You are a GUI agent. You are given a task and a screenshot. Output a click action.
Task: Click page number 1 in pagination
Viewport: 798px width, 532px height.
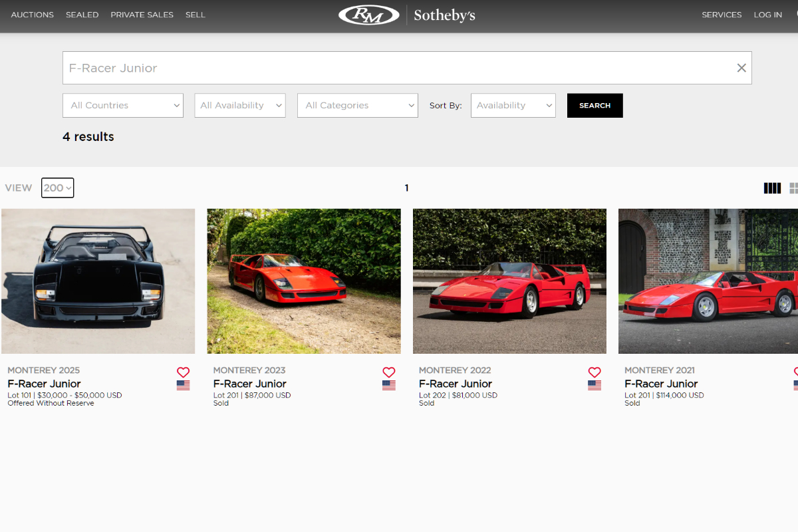406,188
